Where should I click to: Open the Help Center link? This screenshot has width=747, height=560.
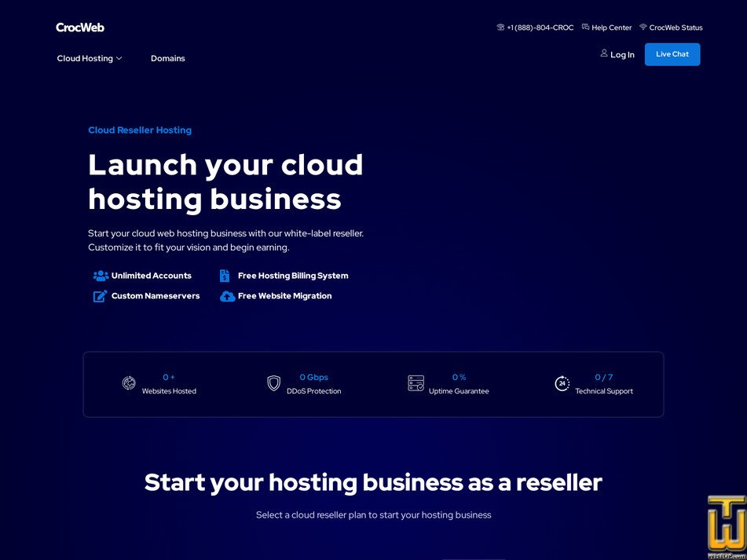click(x=611, y=27)
